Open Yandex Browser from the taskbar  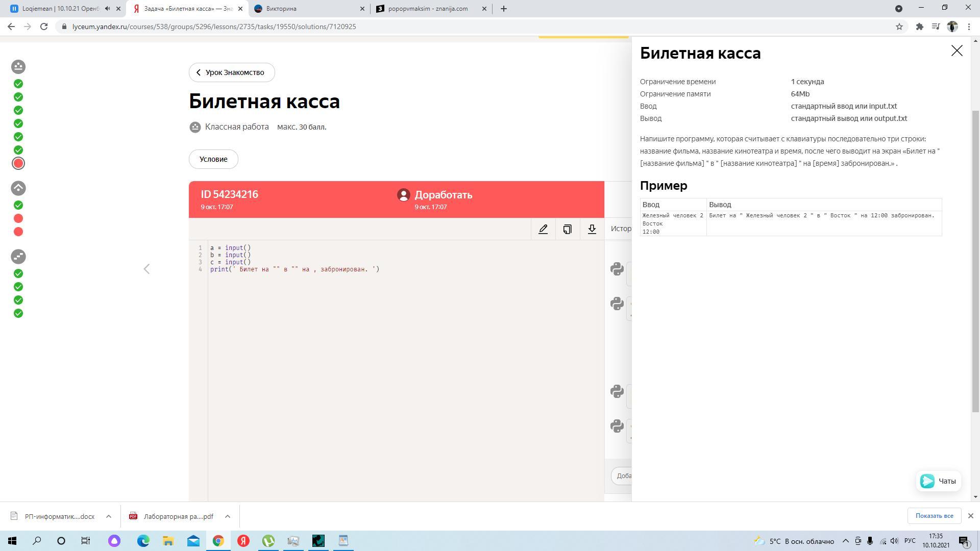243,541
